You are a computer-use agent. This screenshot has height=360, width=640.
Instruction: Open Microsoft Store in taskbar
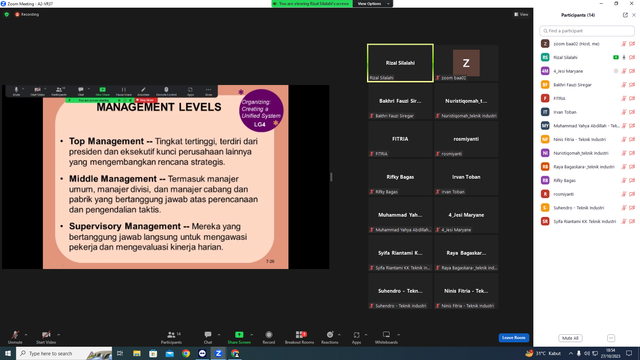coord(153,353)
